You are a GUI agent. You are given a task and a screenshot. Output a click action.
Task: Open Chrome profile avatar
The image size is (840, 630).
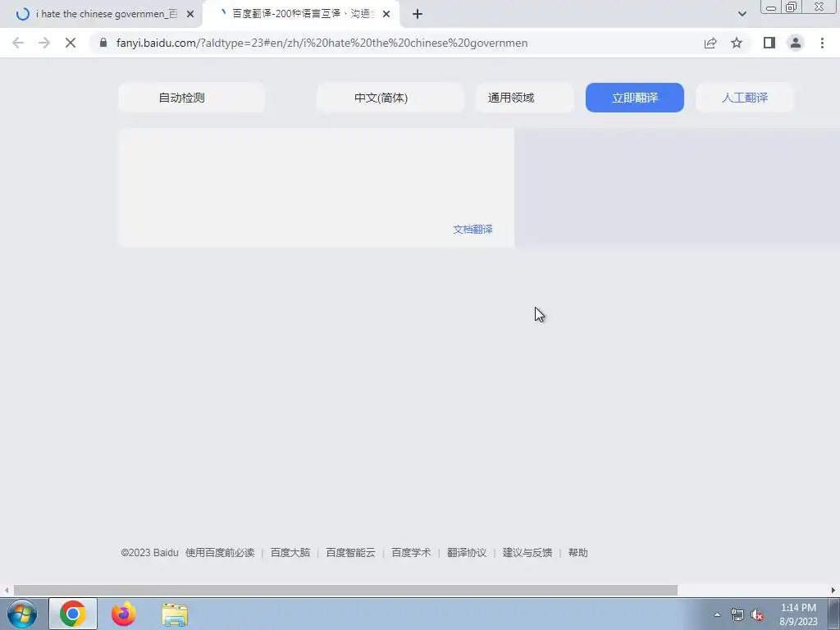point(796,43)
